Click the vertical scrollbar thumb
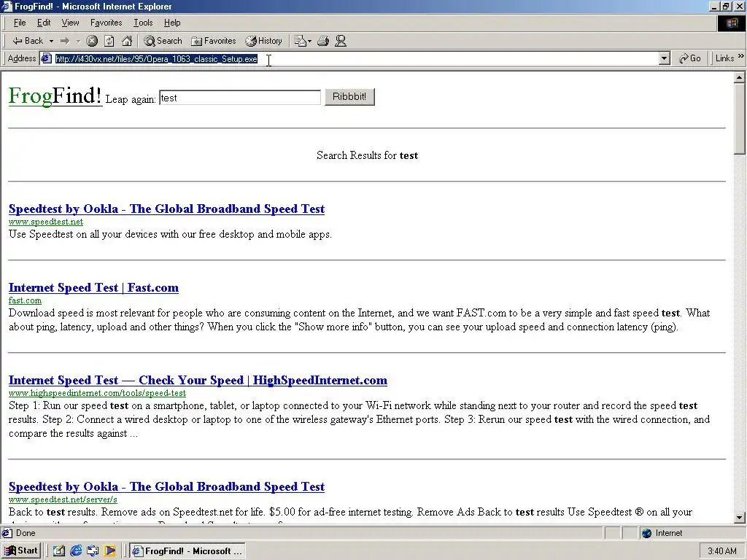This screenshot has height=560, width=747. [x=740, y=119]
